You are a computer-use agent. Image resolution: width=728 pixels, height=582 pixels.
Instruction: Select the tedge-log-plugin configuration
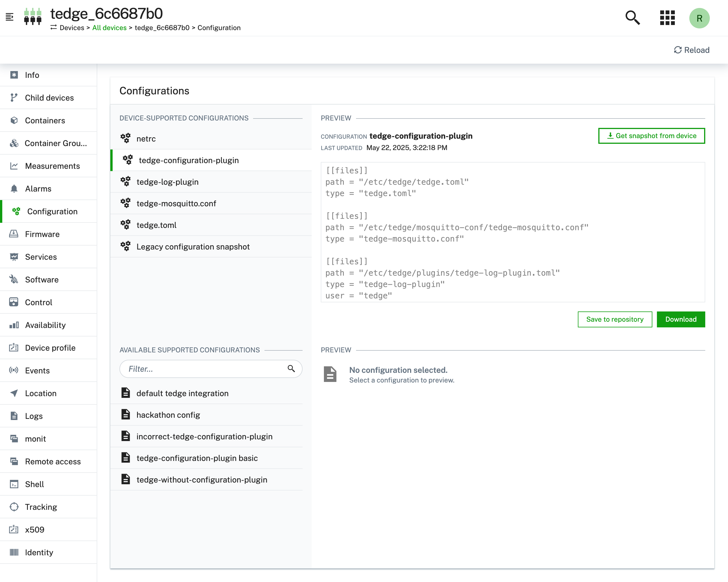click(211, 182)
